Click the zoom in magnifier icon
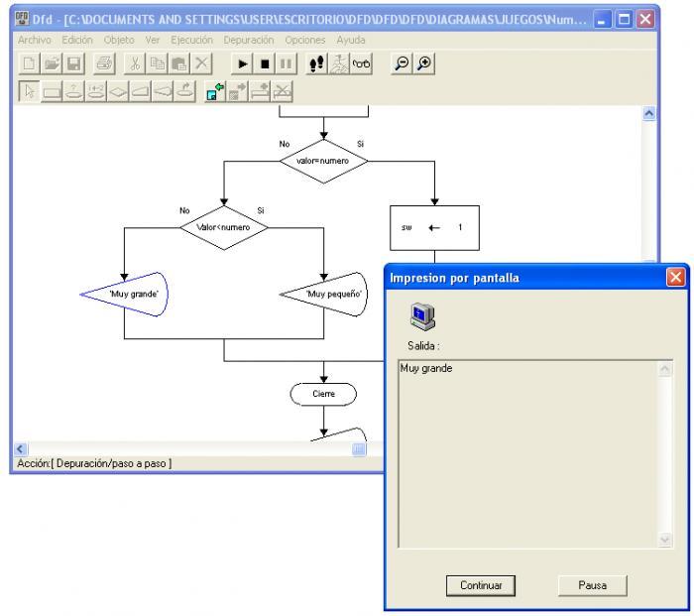 click(424, 63)
